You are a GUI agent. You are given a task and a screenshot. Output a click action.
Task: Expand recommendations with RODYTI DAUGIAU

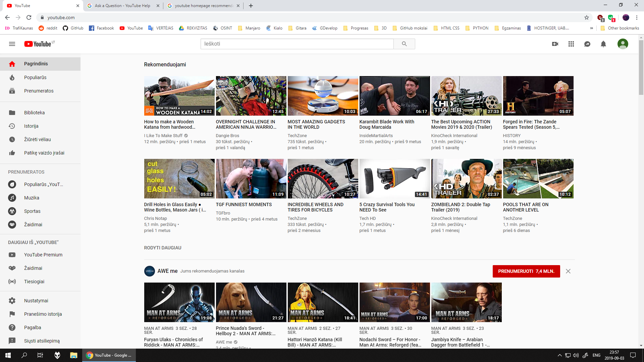(x=163, y=248)
